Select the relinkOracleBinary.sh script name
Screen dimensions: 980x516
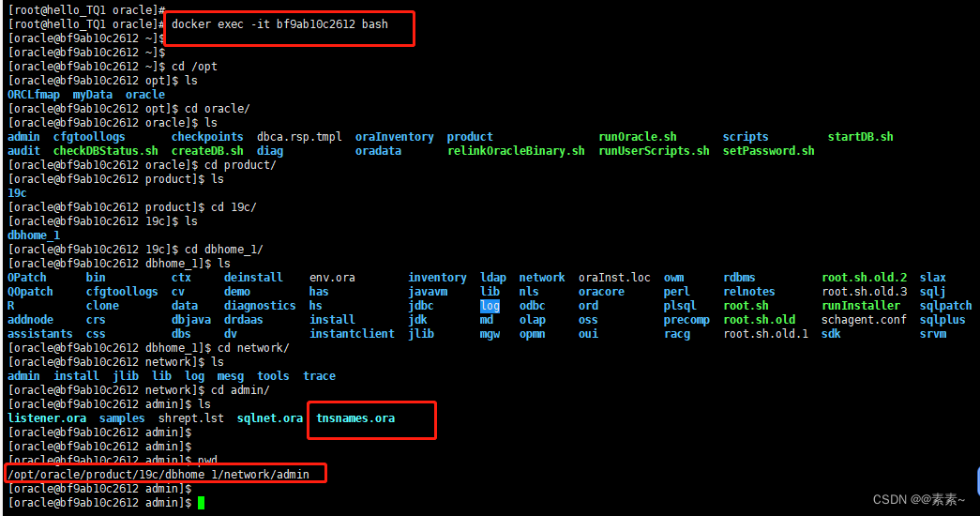[x=516, y=151]
